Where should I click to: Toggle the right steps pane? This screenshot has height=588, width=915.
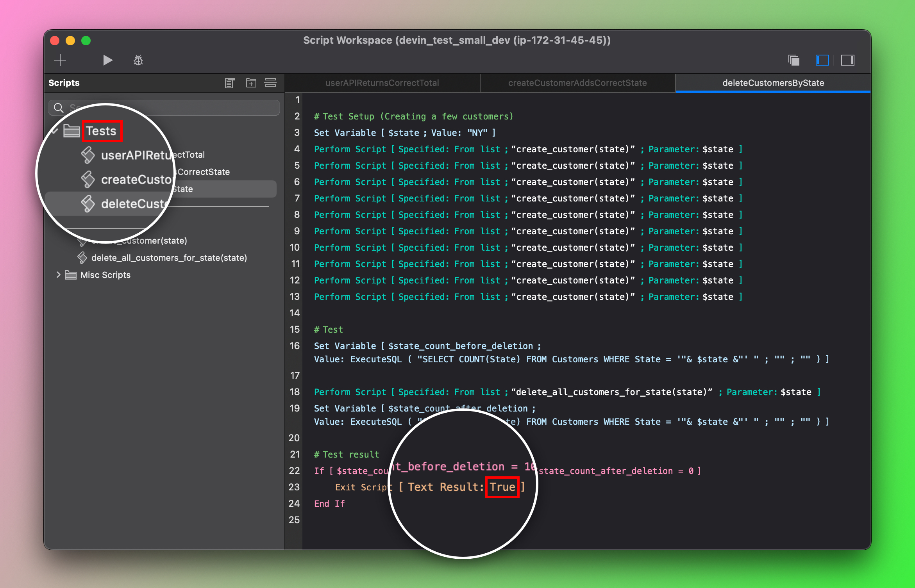847,60
